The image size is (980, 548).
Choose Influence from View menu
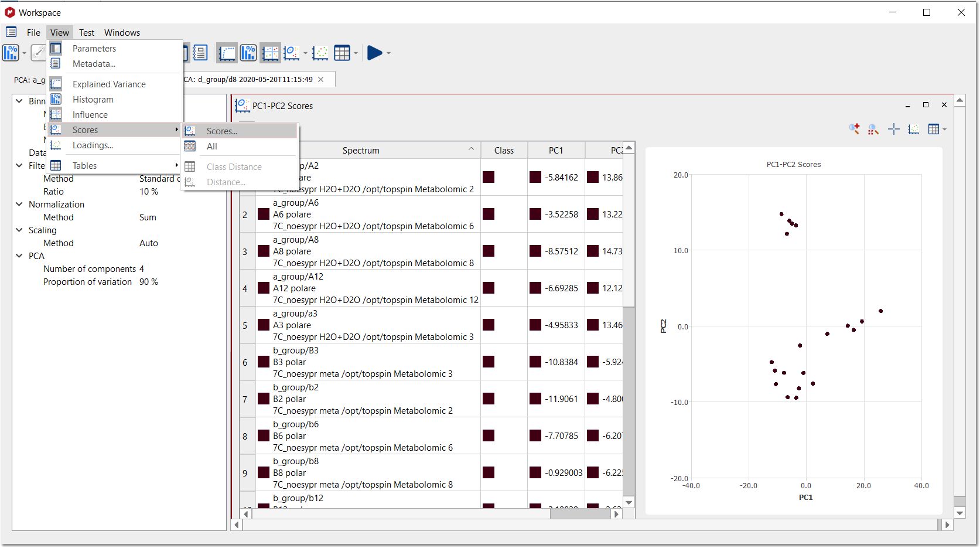click(x=115, y=115)
